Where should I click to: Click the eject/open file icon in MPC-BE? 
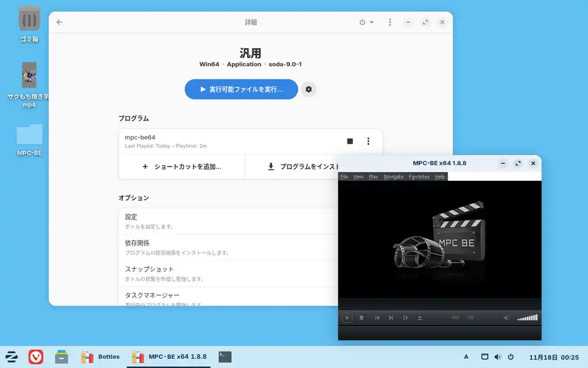pos(420,318)
